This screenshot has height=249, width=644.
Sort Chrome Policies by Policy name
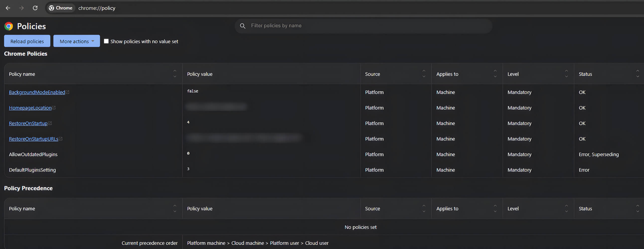175,74
